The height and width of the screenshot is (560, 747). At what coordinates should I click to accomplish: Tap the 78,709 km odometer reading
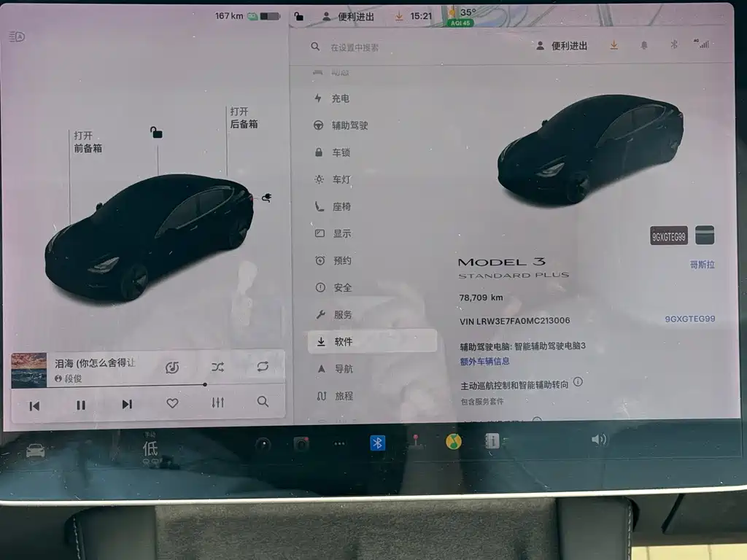click(481, 297)
